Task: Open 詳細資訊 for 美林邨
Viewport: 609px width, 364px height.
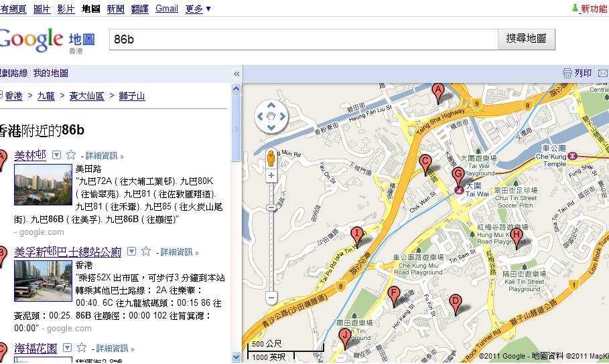Action: [104, 156]
